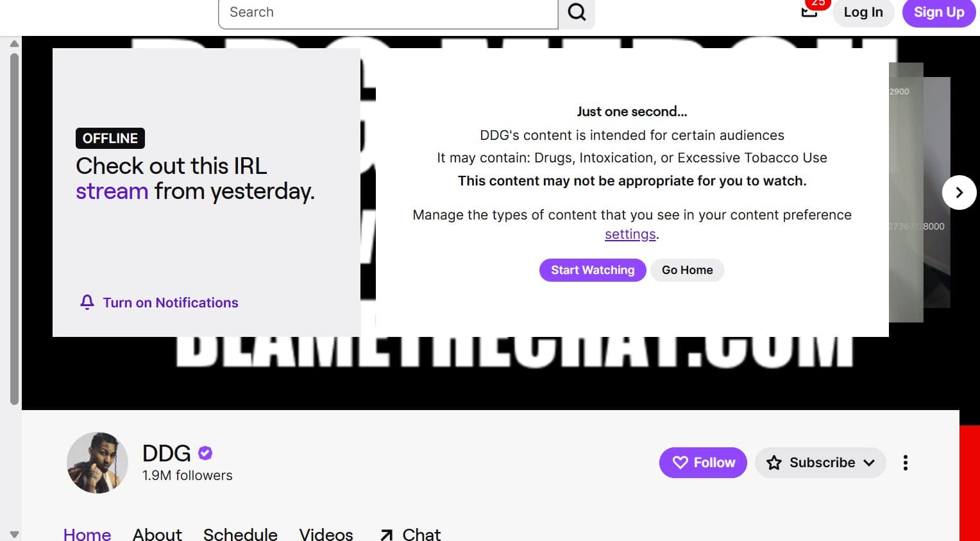Click the search magnifier button

577,12
